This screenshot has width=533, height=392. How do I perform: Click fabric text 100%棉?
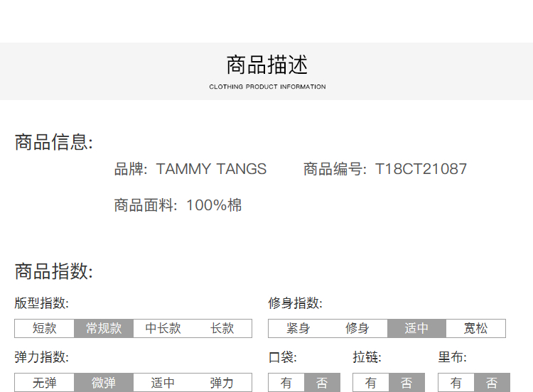click(214, 205)
